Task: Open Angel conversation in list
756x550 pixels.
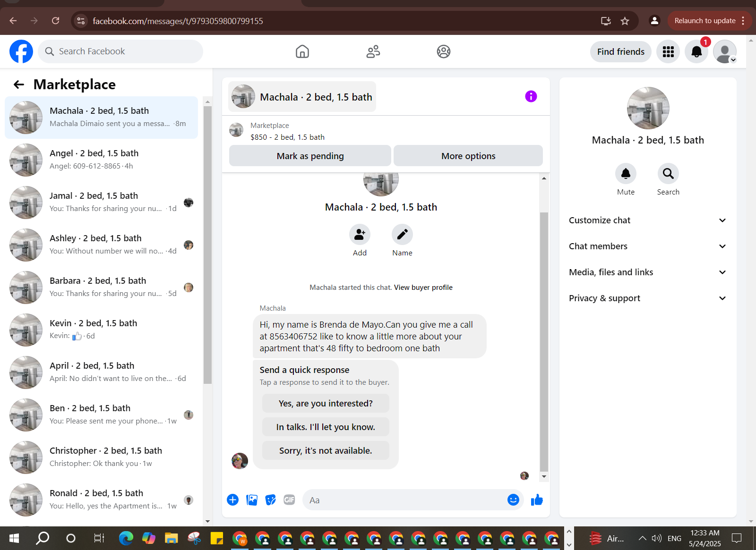Action: point(102,160)
